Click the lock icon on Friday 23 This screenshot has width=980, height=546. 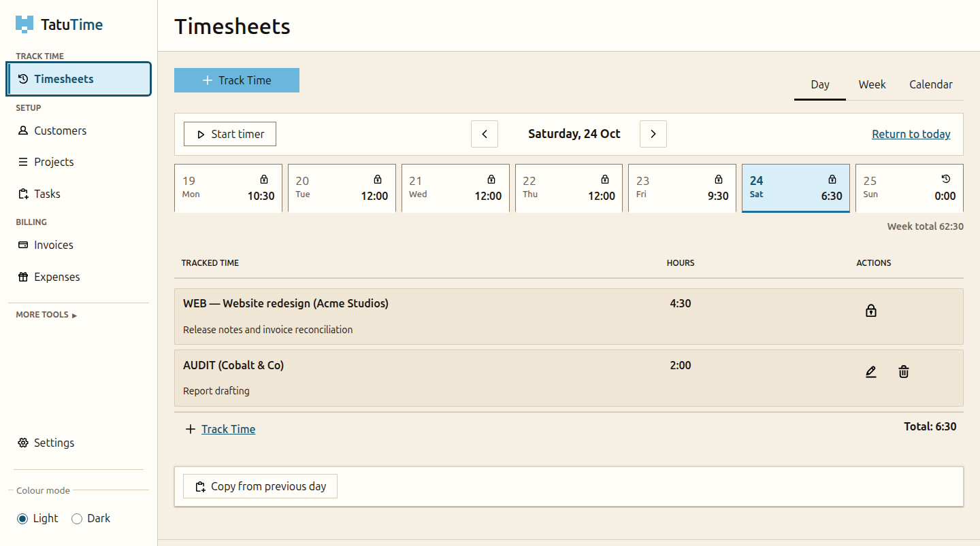click(x=718, y=180)
